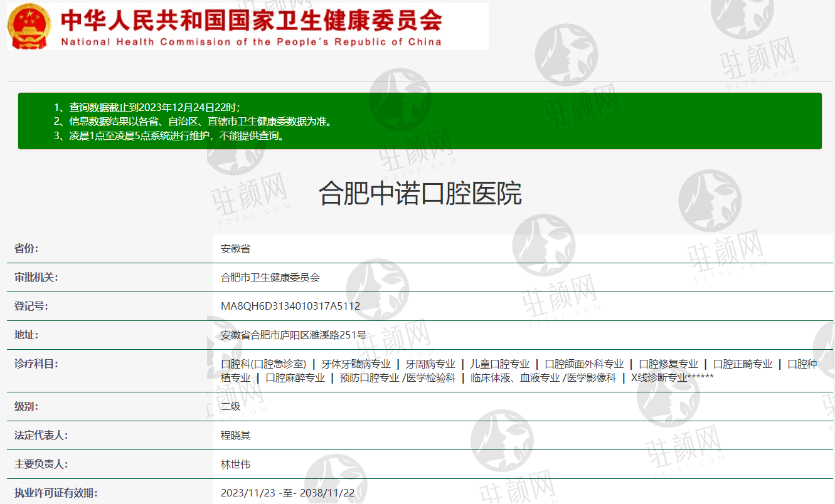Click the 法定代表人 row label
835x504 pixels.
41,436
